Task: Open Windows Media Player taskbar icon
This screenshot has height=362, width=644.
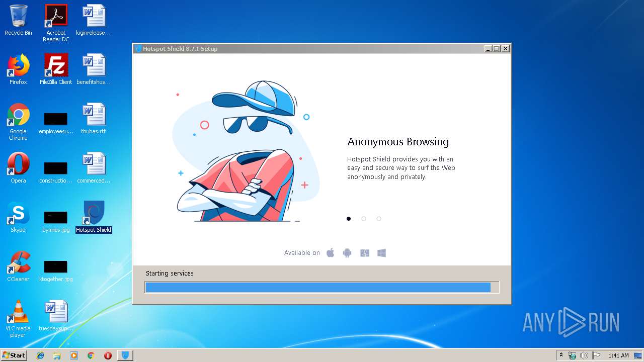Action: 74,355
